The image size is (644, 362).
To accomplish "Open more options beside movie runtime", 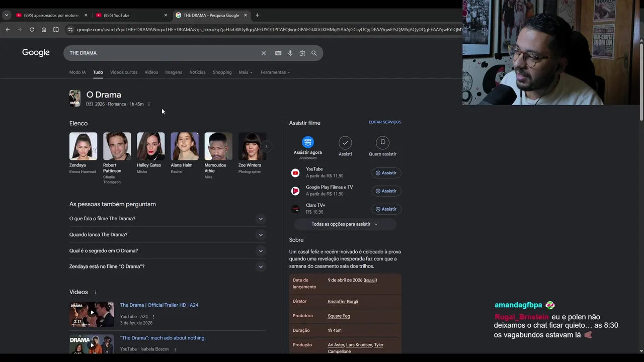I will coord(149,104).
